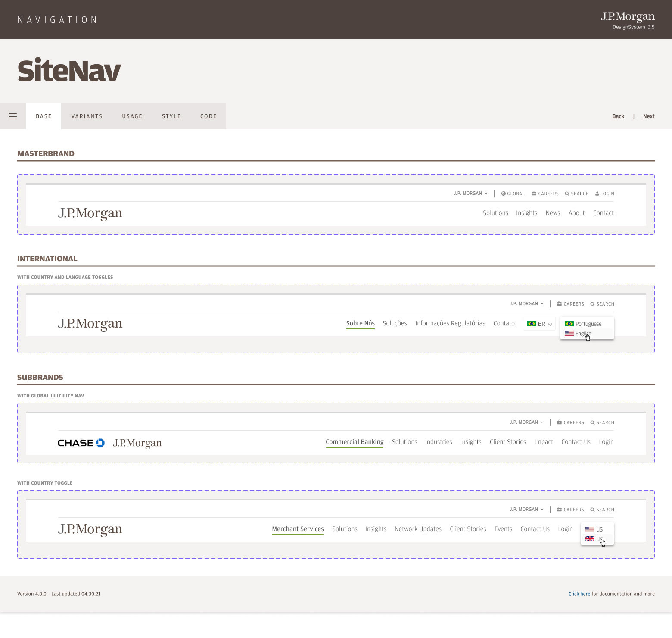The height and width of the screenshot is (638, 672).
Task: Select Impact nav item
Action: 544,442
